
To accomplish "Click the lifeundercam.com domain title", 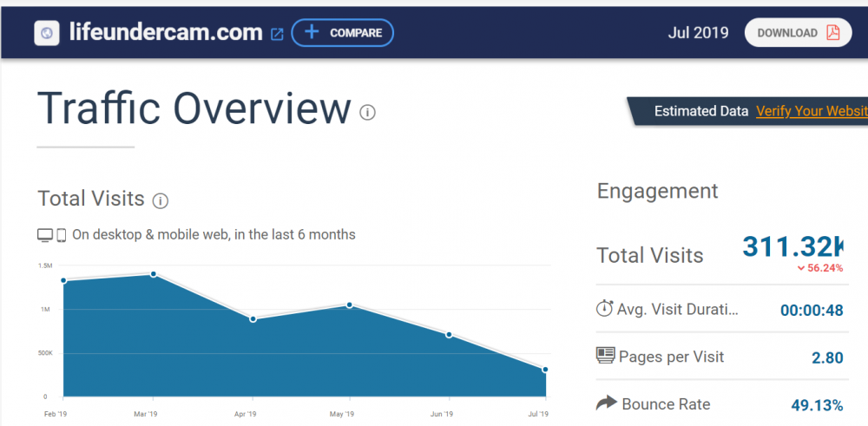I will pyautogui.click(x=165, y=33).
